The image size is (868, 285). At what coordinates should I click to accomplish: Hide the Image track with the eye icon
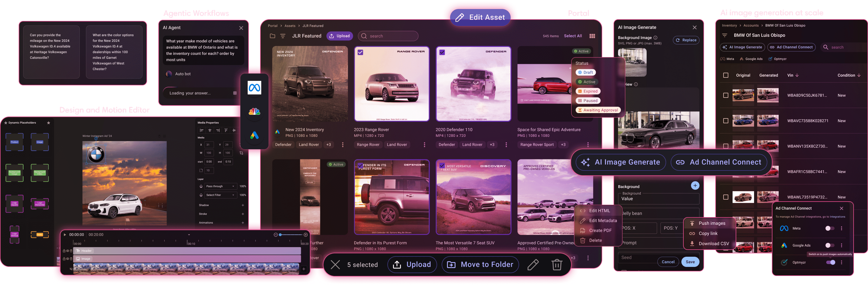67,259
